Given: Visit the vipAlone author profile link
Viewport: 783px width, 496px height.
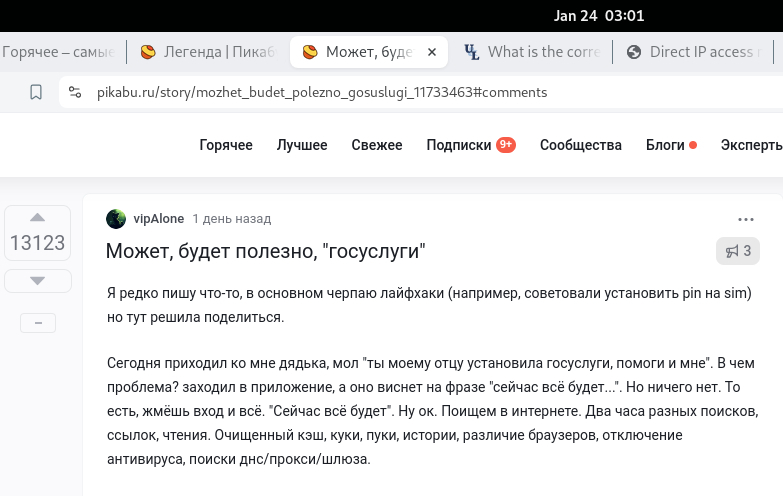Looking at the screenshot, I should click(x=159, y=219).
